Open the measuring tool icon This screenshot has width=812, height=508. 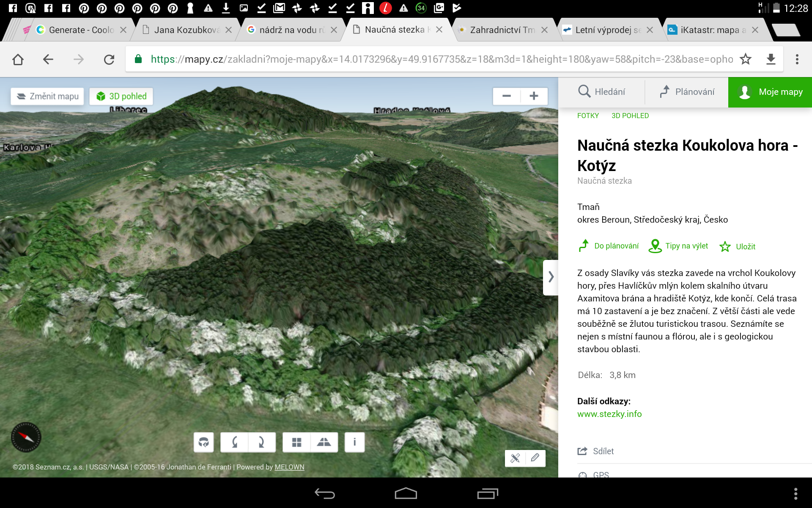coord(515,458)
